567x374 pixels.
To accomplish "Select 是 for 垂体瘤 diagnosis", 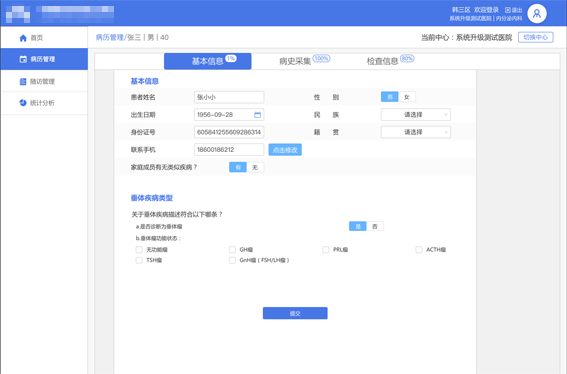I will (x=358, y=226).
